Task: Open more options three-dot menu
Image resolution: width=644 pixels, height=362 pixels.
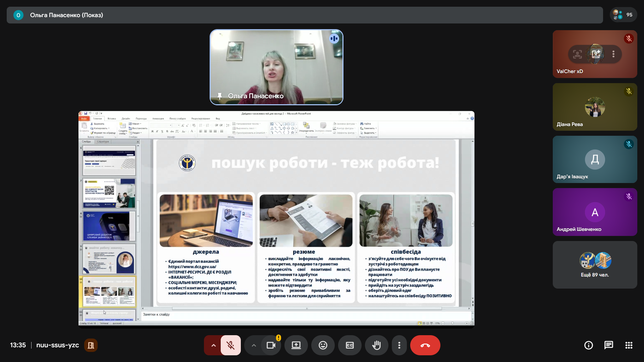Action: coord(399,345)
